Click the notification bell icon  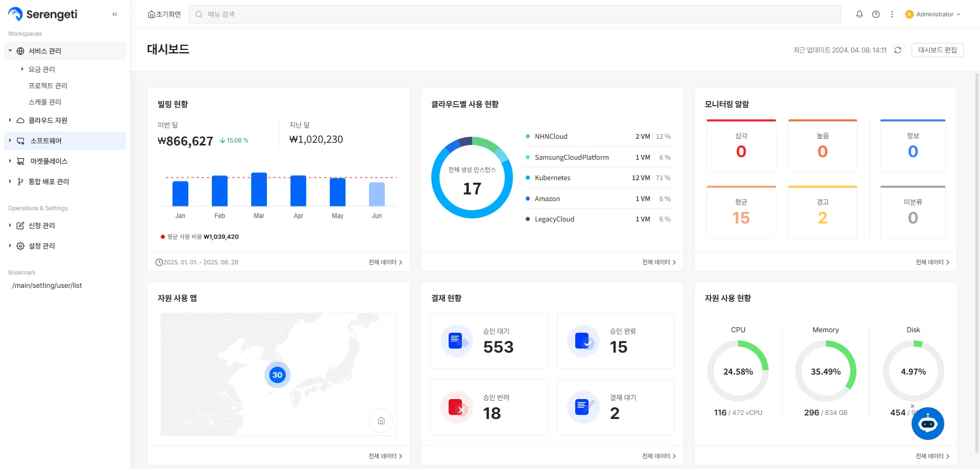click(x=860, y=14)
